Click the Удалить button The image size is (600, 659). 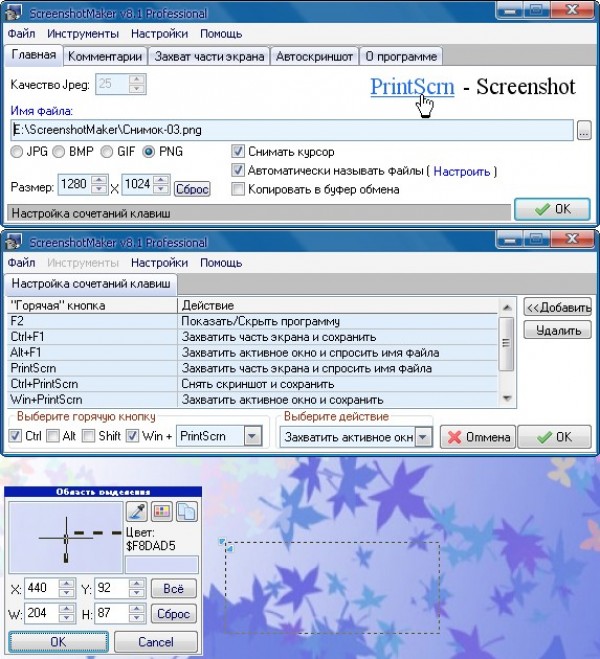[558, 330]
